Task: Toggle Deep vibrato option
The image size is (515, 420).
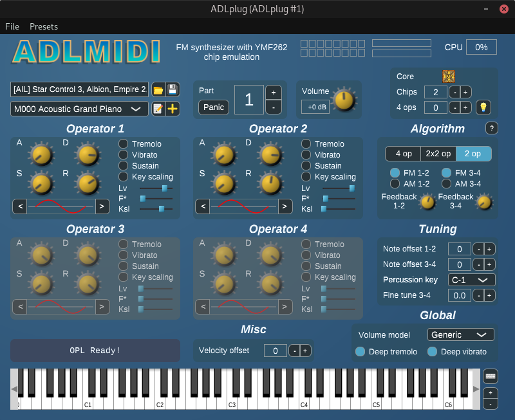Action: pos(433,352)
